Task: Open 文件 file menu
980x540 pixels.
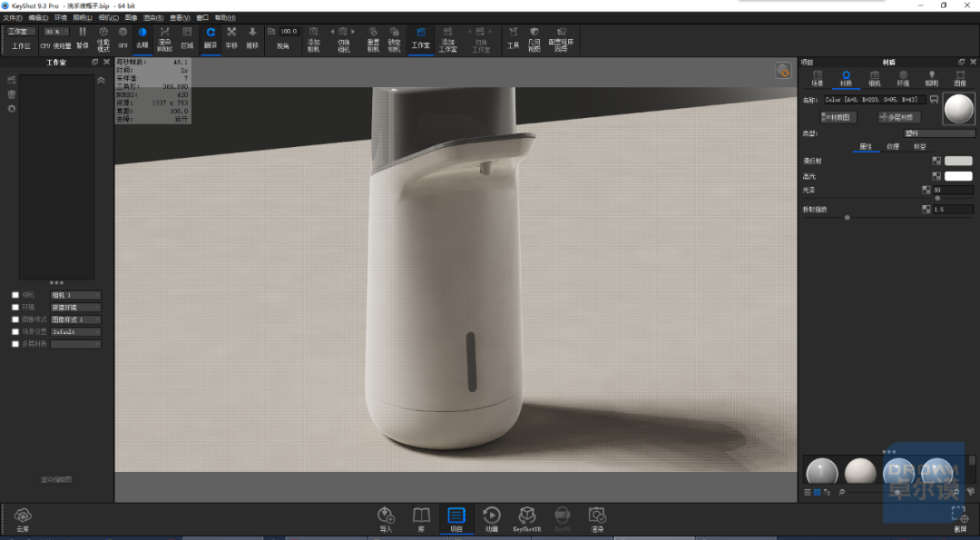Action: tap(13, 17)
